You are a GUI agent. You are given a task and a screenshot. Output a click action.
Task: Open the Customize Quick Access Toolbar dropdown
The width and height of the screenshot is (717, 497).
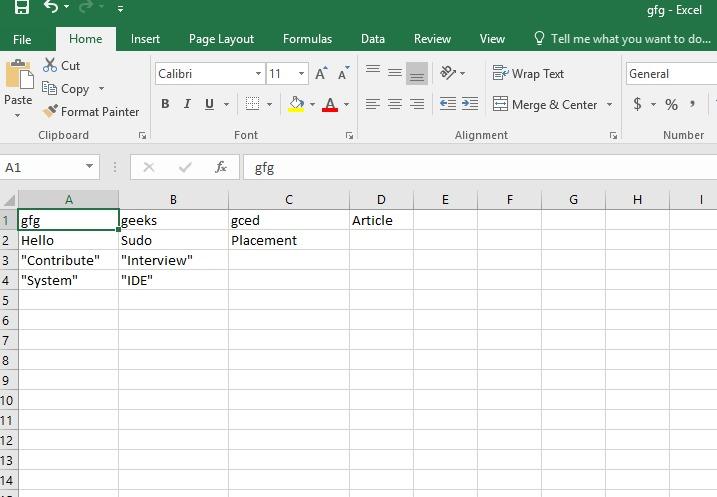point(120,8)
